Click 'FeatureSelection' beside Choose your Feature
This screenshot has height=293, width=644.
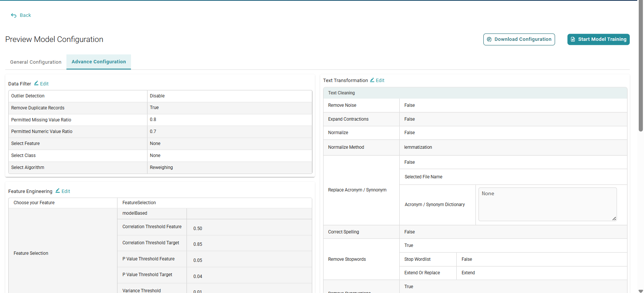pos(139,203)
